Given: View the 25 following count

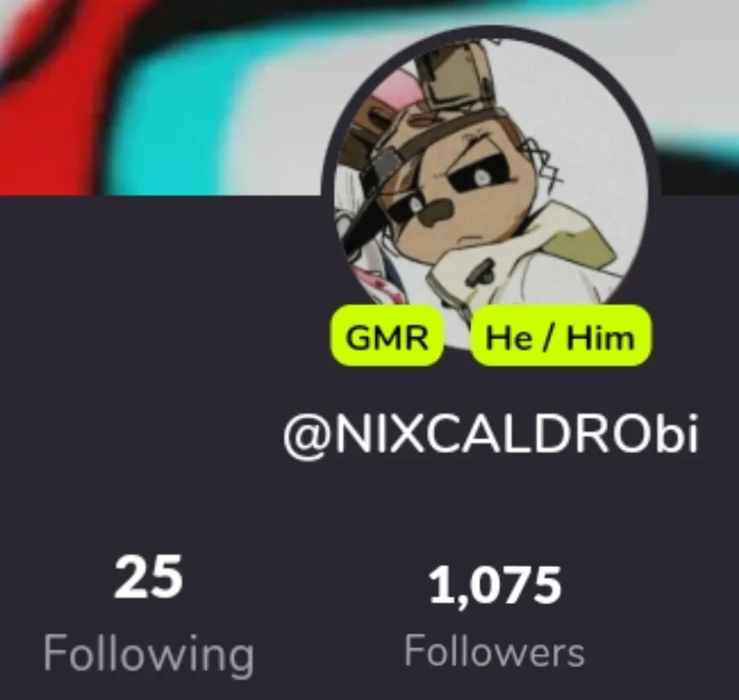Looking at the screenshot, I should click(149, 576).
